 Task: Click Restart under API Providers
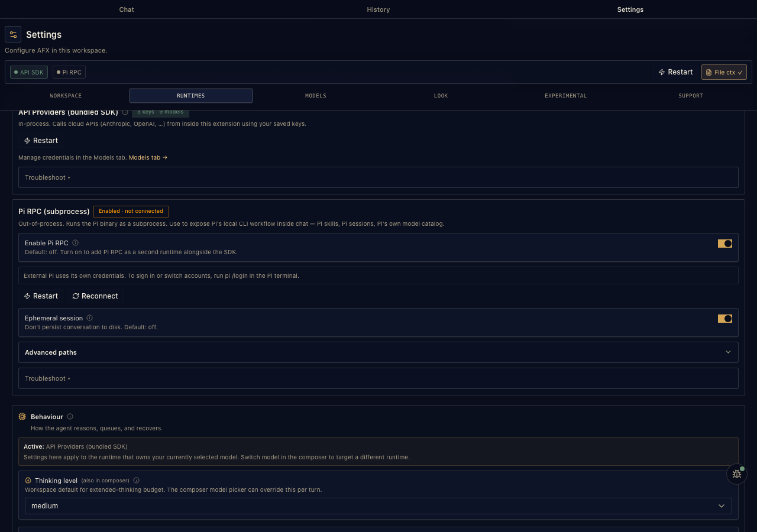point(41,141)
